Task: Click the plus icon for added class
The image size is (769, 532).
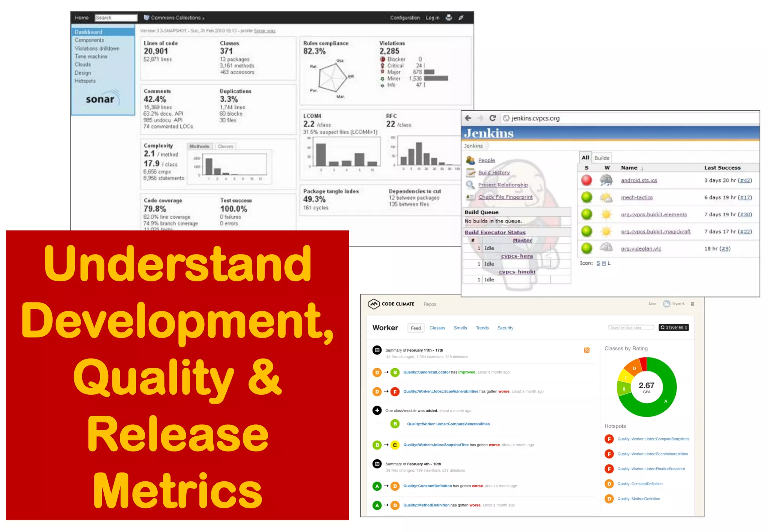Action: (377, 410)
